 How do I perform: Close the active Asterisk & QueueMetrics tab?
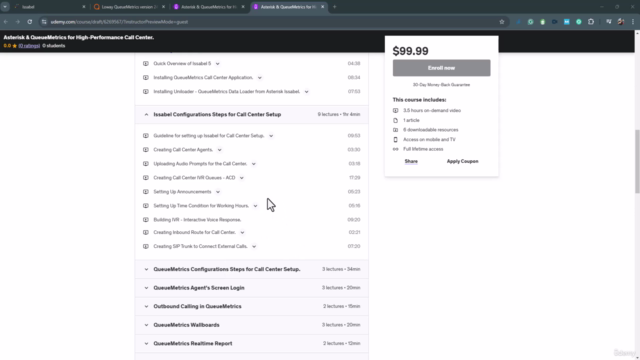click(322, 7)
